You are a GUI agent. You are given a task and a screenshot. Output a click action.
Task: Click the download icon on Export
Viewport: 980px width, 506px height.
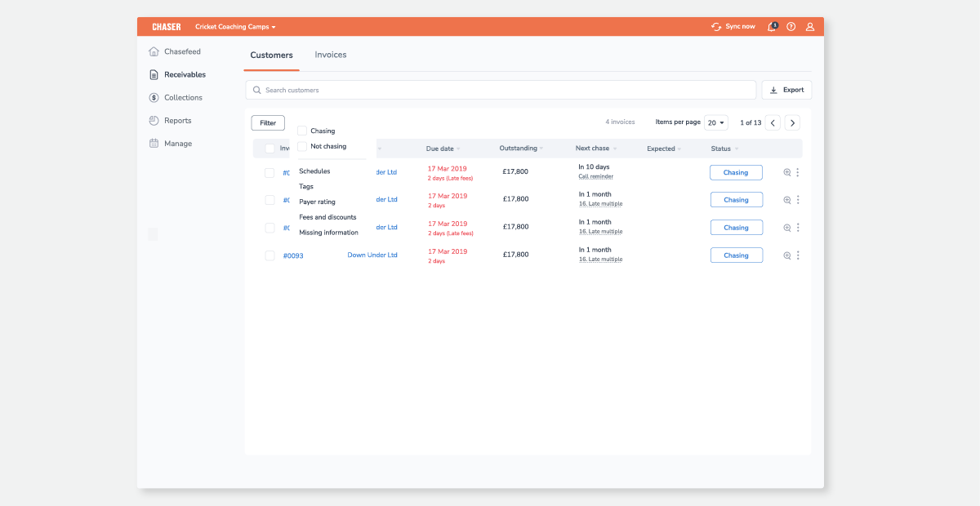point(773,90)
